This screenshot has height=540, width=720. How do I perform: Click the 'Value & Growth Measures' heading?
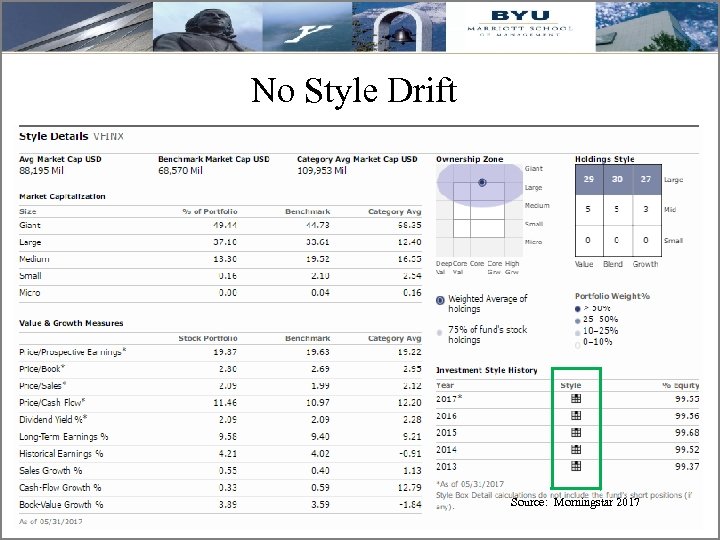[x=71, y=323]
